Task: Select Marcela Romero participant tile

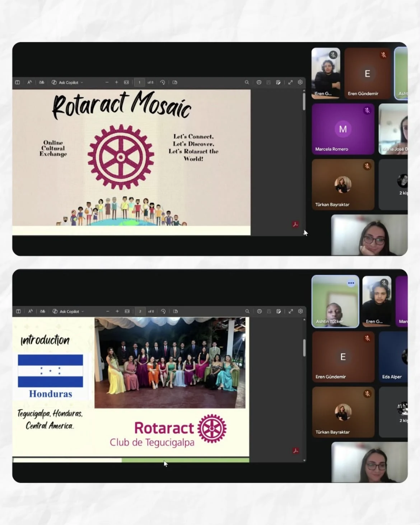Action: (x=343, y=129)
